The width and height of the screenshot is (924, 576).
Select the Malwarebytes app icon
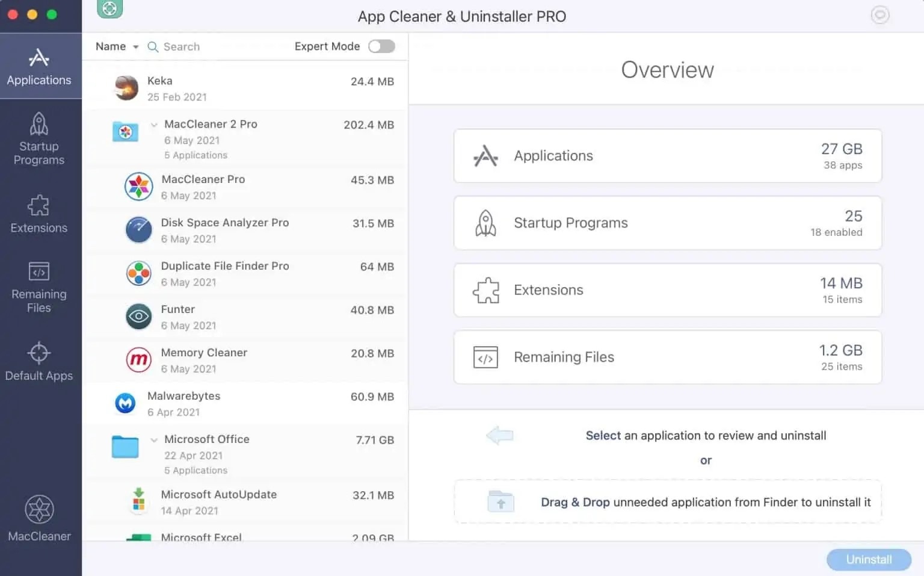125,403
